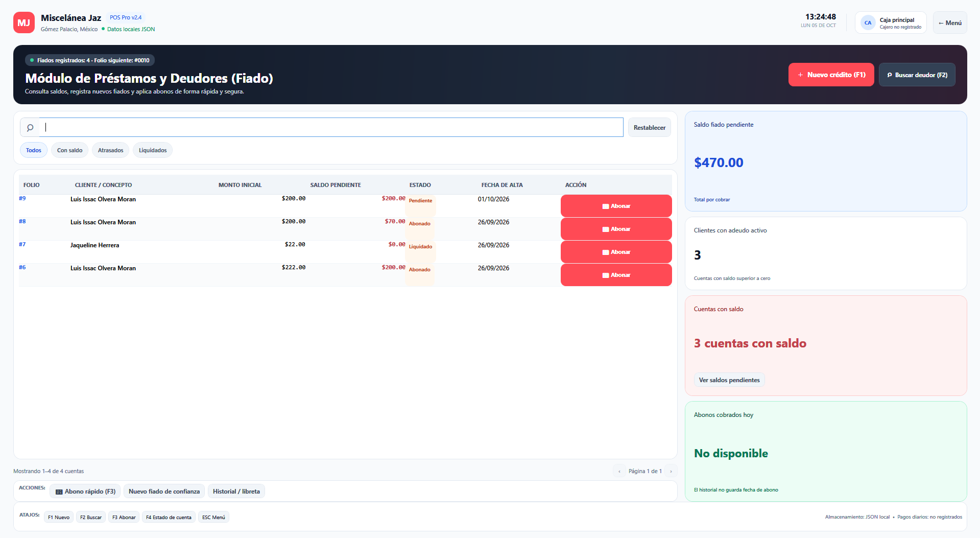Focus the debtor search input field
This screenshot has height=538, width=980.
tap(331, 128)
